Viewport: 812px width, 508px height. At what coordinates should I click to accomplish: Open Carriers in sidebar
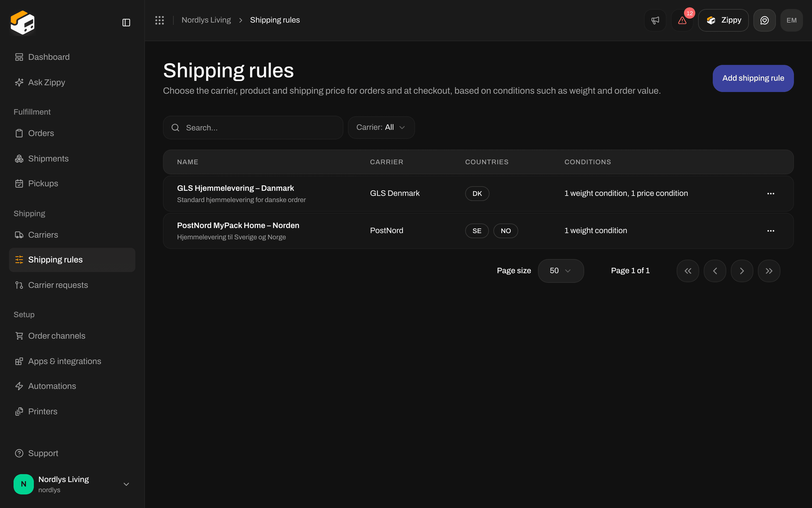pyautogui.click(x=72, y=235)
